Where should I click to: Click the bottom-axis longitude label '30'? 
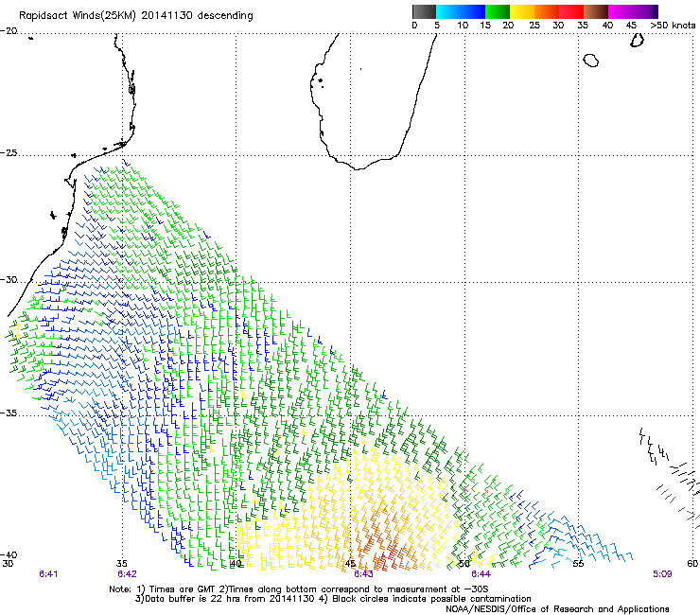pos(8,564)
